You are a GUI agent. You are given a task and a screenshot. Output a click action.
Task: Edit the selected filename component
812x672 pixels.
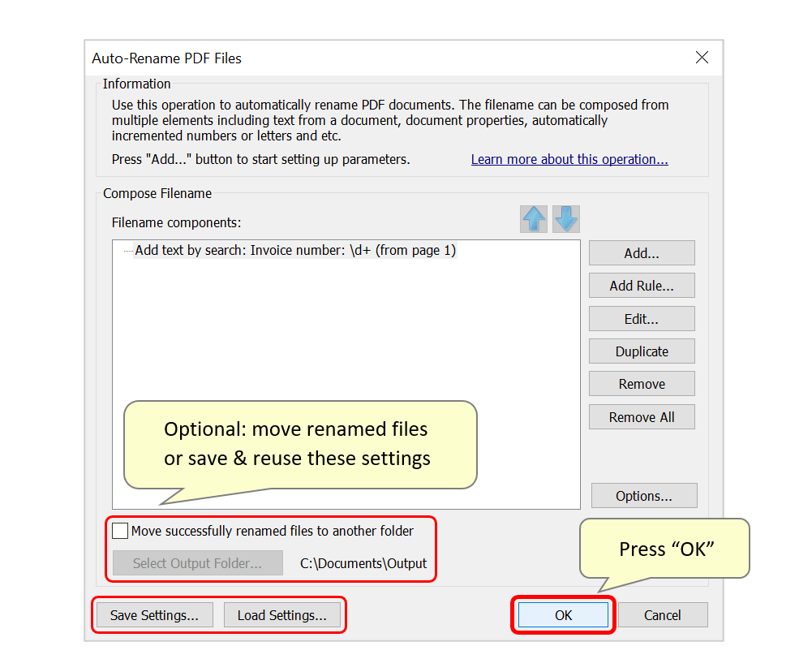642,319
